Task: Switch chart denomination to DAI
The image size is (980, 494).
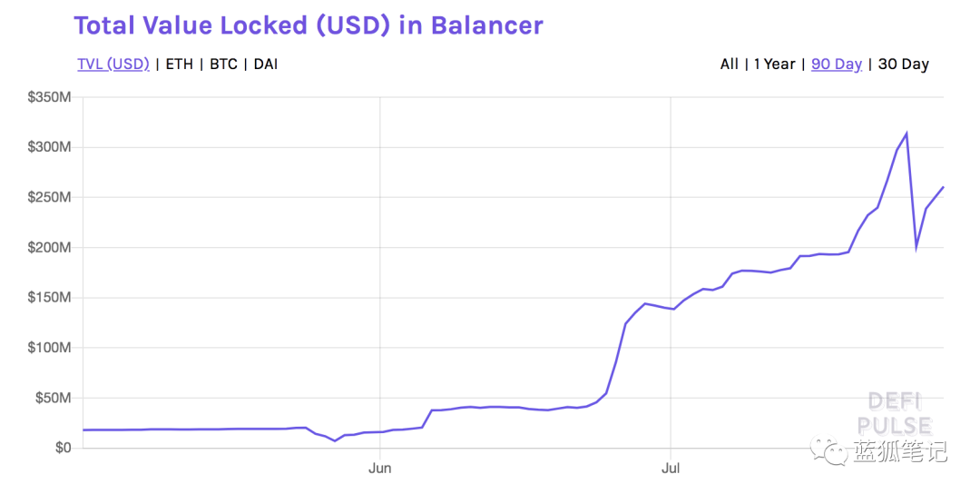Action: click(x=266, y=64)
